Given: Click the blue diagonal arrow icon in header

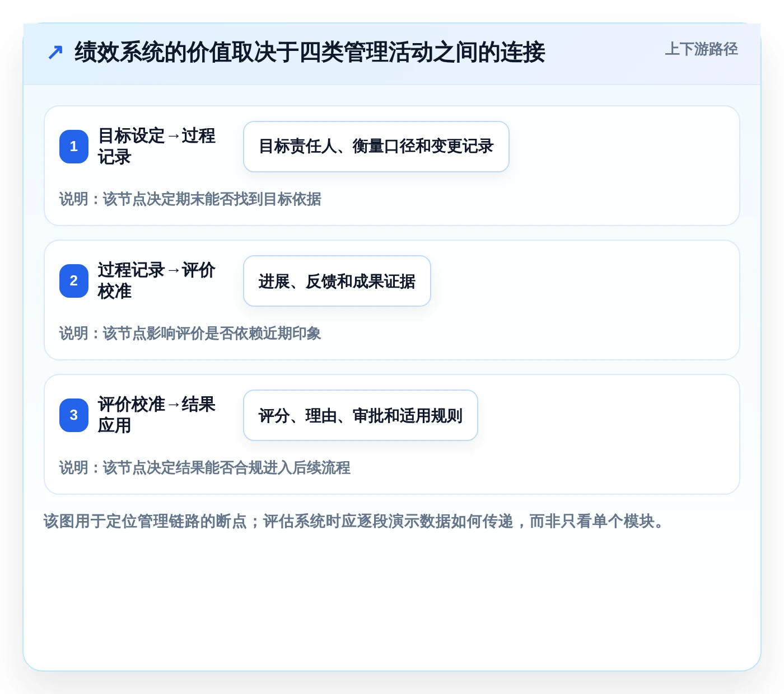Looking at the screenshot, I should click(x=55, y=53).
